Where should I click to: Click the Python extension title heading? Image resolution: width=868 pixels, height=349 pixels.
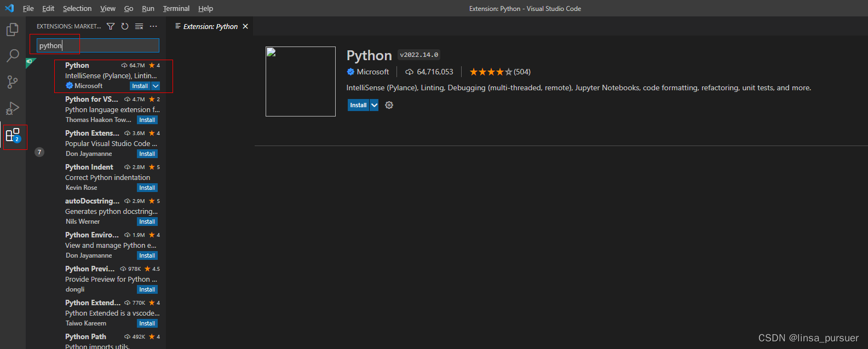point(369,55)
